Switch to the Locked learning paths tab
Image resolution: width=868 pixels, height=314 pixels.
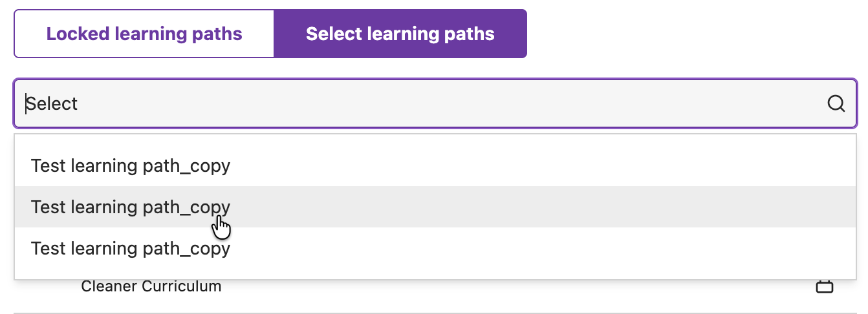(x=144, y=34)
